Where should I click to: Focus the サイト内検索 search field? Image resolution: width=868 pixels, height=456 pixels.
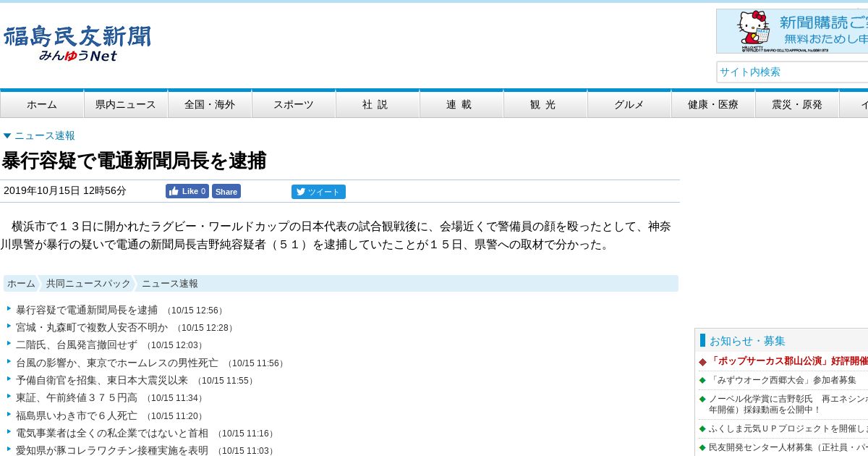[792, 72]
